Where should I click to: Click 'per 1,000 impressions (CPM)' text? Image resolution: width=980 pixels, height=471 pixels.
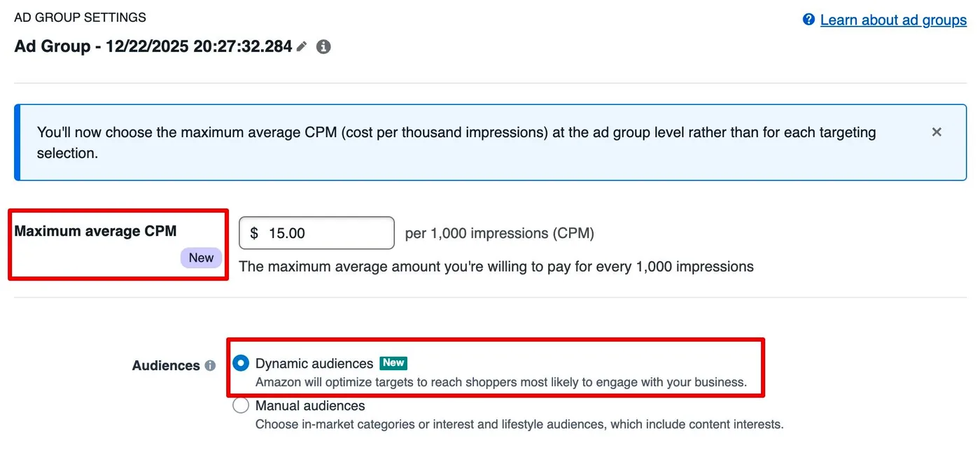pos(500,233)
